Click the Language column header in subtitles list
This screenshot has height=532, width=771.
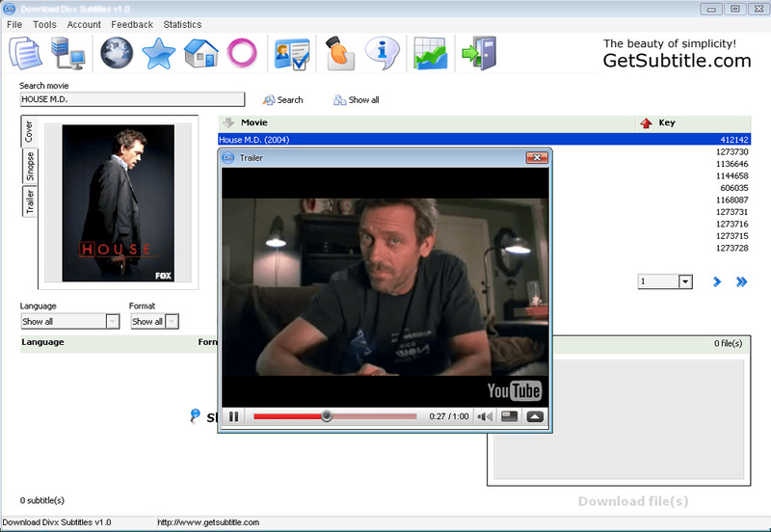pyautogui.click(x=42, y=342)
